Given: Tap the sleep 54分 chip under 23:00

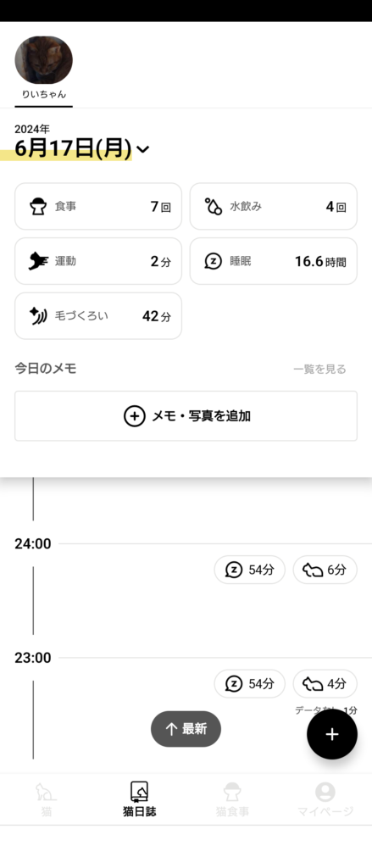Looking at the screenshot, I should [250, 684].
